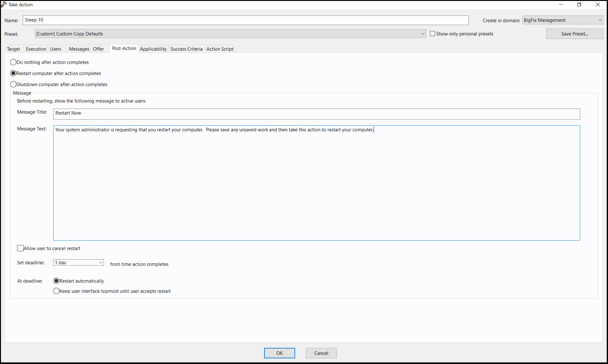The height and width of the screenshot is (364, 608).
Task: Select Do nothing after action completes
Action: click(x=13, y=62)
